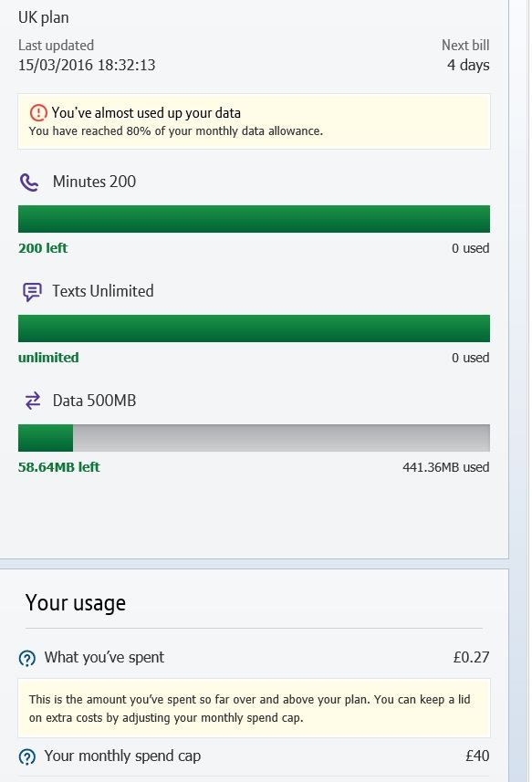Click the 'You've almost used up your data' alert
This screenshot has width=532, height=782.
click(254, 121)
